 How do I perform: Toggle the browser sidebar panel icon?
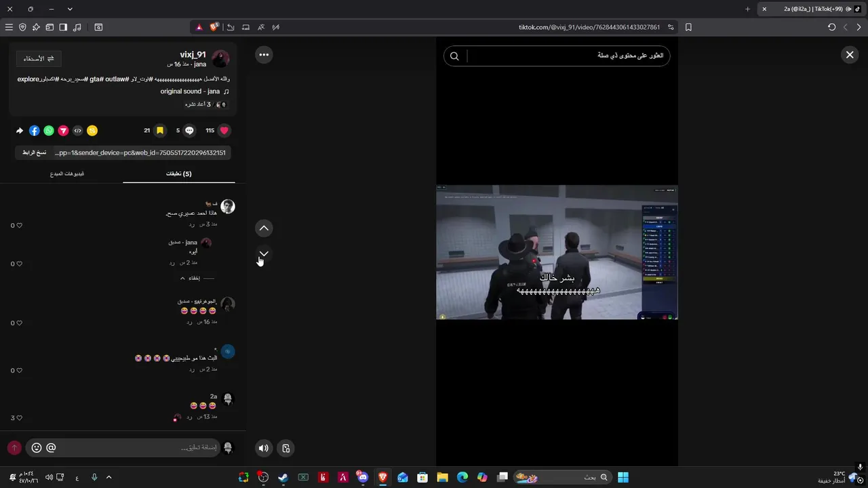(63, 27)
